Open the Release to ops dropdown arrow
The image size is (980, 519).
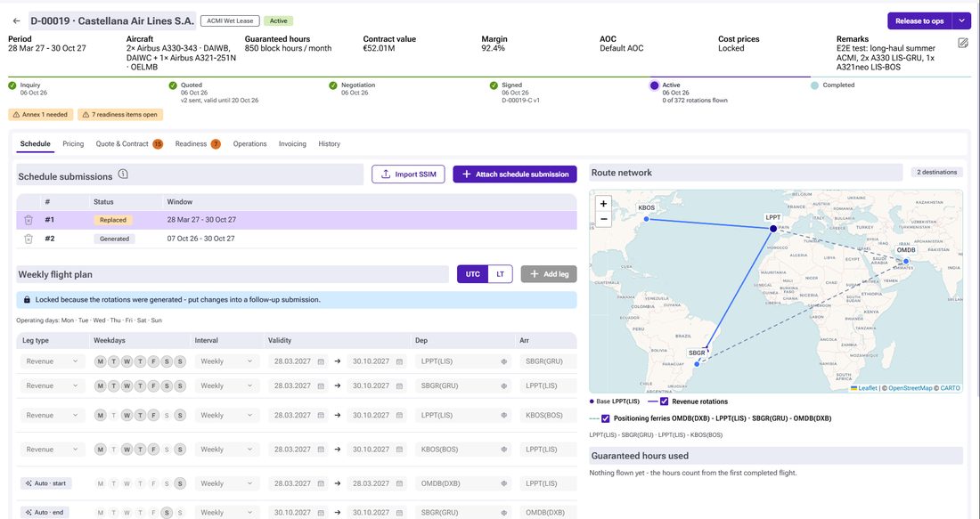point(961,20)
